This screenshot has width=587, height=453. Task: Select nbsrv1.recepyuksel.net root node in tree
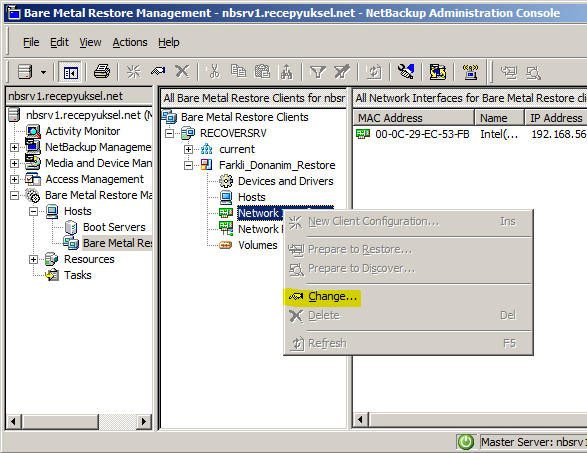click(89, 115)
